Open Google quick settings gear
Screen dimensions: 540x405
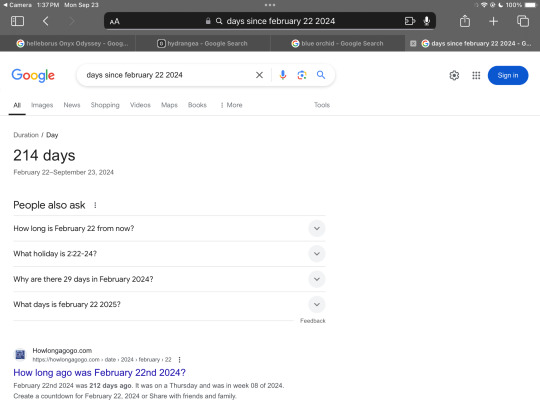point(454,75)
